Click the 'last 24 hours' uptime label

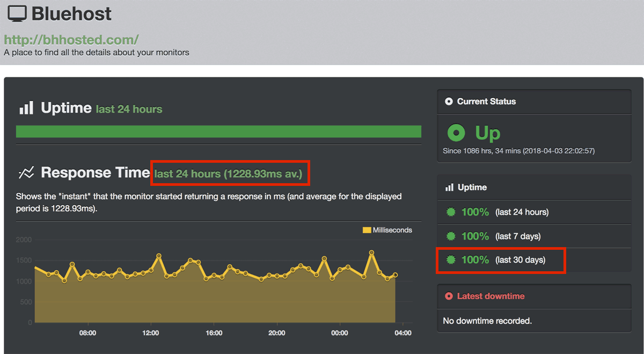129,109
